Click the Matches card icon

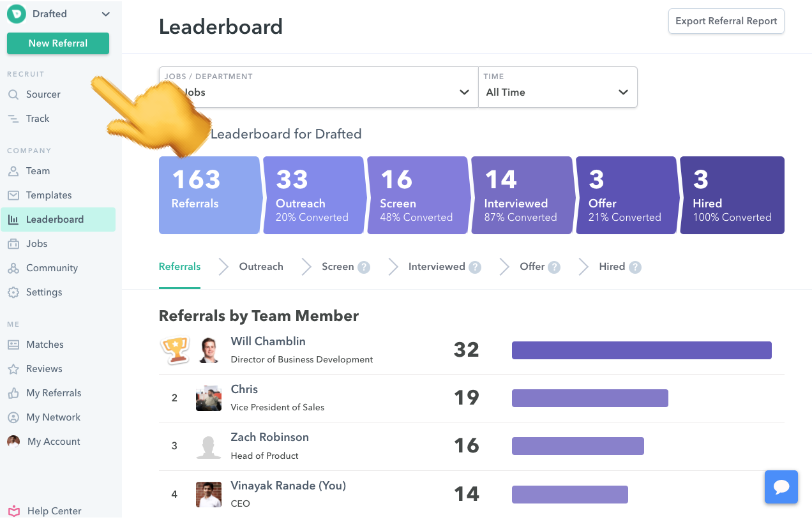pyautogui.click(x=13, y=345)
